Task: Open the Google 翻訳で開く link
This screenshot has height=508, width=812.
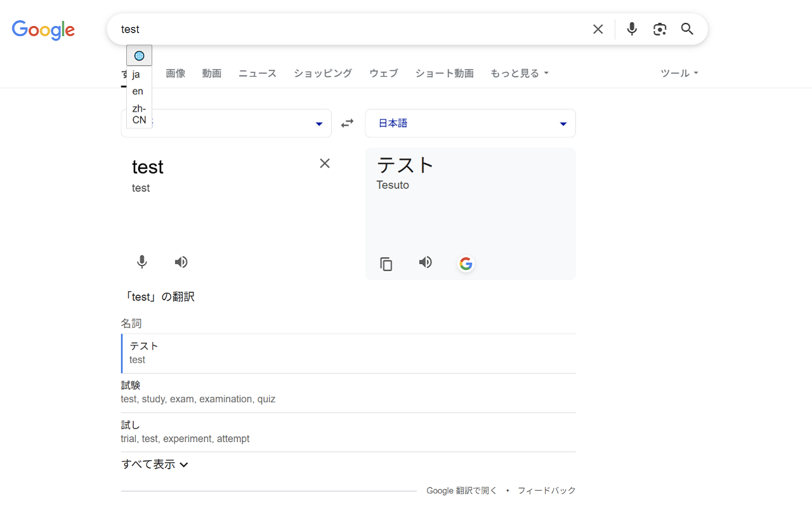Action: point(462,491)
